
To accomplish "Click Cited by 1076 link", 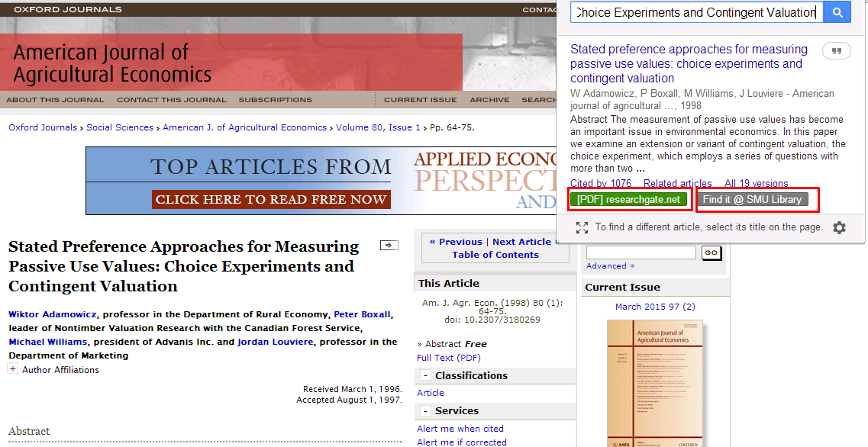I will point(601,183).
